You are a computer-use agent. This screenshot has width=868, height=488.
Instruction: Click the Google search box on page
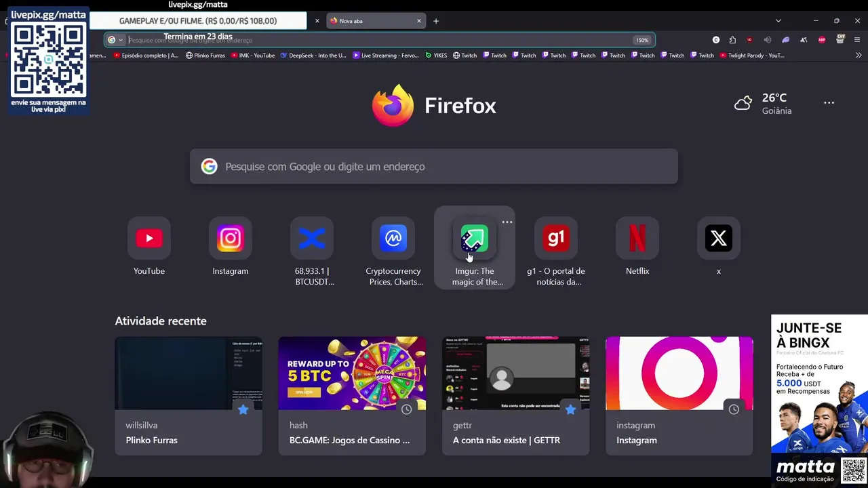pyautogui.click(x=434, y=166)
